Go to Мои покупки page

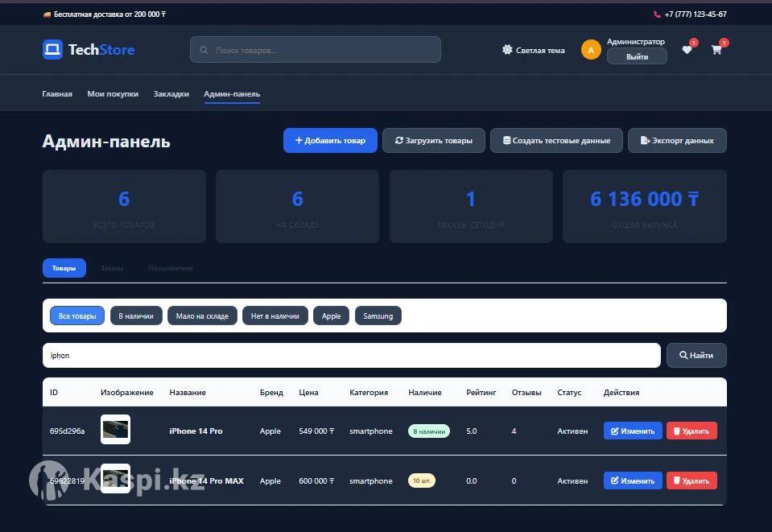pyautogui.click(x=113, y=94)
